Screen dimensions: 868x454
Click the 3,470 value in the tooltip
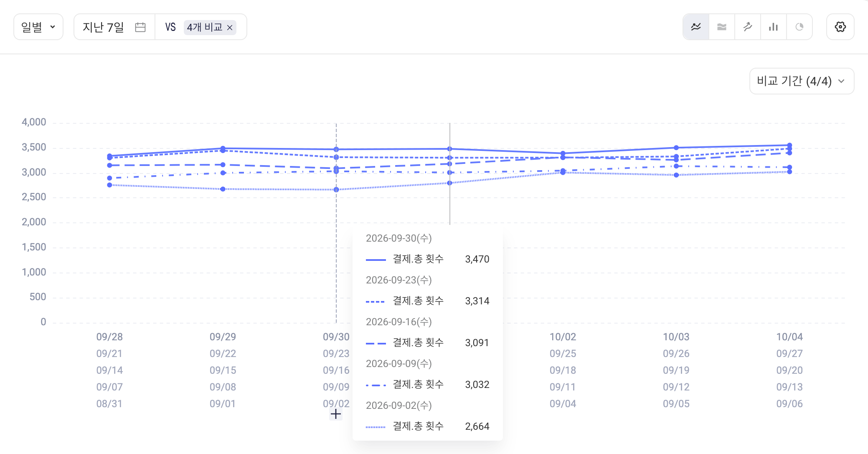click(x=477, y=259)
